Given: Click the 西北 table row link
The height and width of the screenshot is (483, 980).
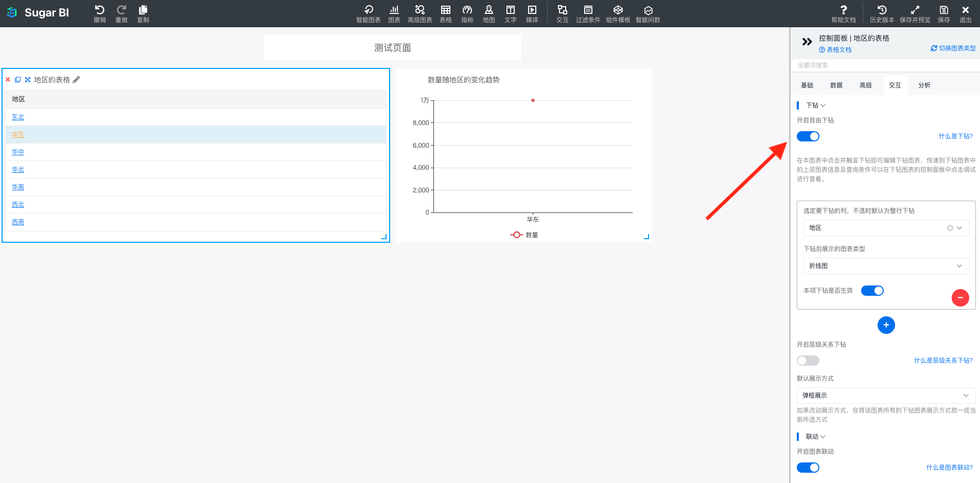Looking at the screenshot, I should (x=18, y=205).
